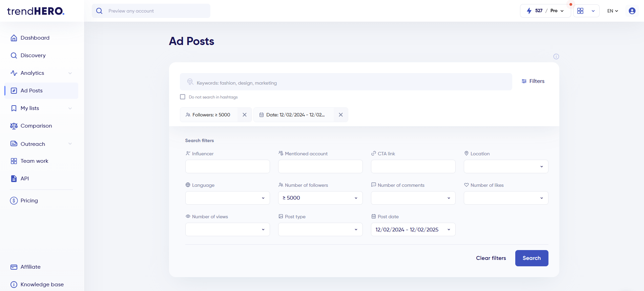
Task: Remove the Date filter chip
Action: (341, 115)
